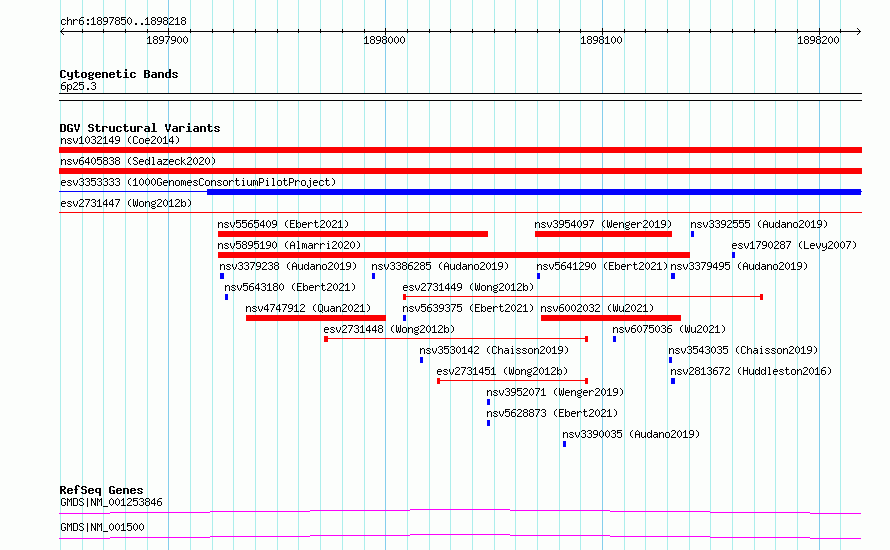Screen dimensions: 890x550
Task: Select blue marker under nsv3379238
Action: 222,276
